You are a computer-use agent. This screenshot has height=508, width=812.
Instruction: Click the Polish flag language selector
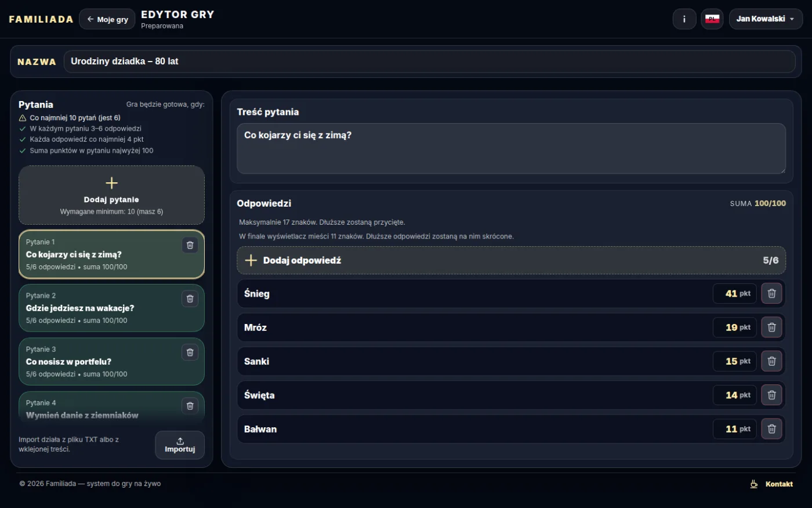[712, 19]
